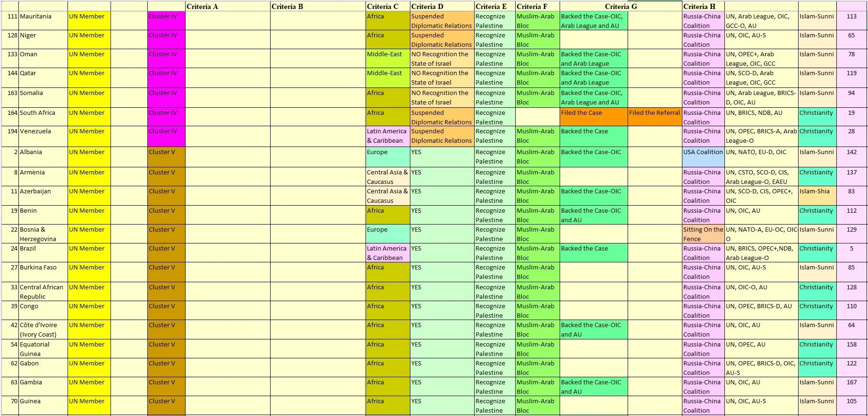Select the Criteria D header cell
The width and height of the screenshot is (868, 416).
point(442,7)
